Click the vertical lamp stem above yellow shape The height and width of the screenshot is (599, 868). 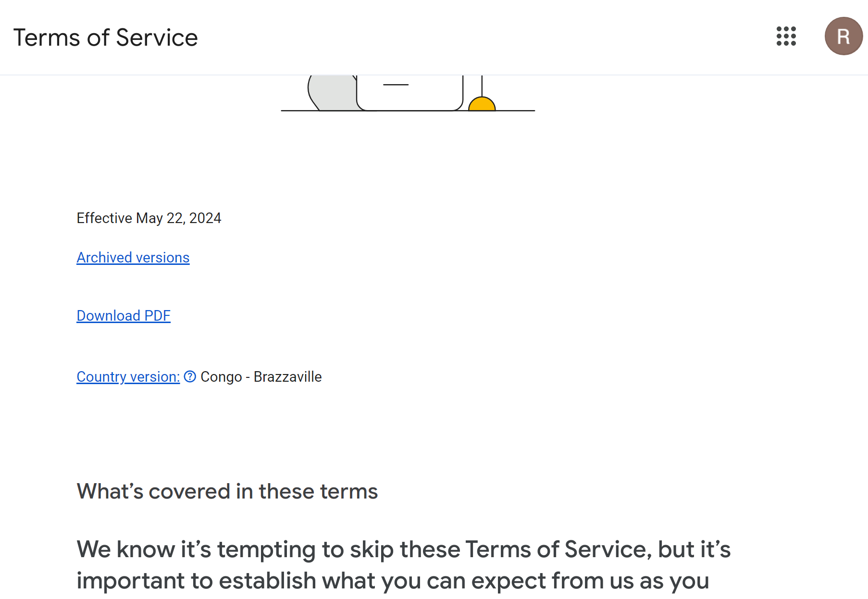tap(482, 86)
